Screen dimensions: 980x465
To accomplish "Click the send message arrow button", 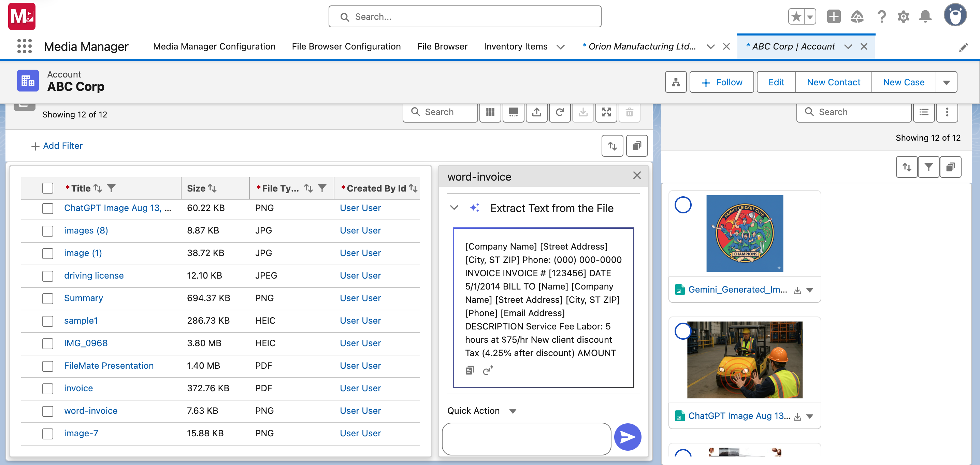I will (x=627, y=437).
